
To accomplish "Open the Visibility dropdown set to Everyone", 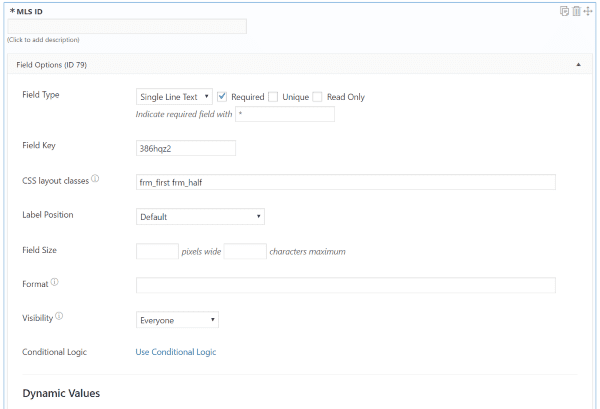I will (177, 320).
